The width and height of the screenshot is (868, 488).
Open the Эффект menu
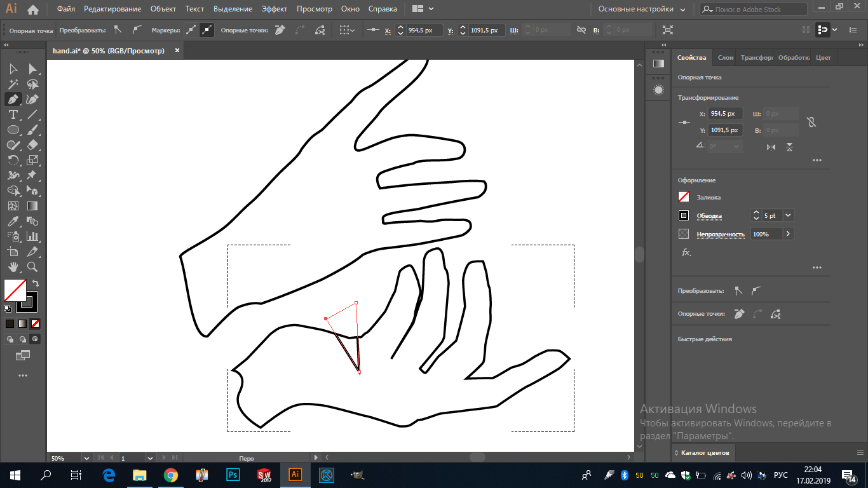(x=274, y=10)
